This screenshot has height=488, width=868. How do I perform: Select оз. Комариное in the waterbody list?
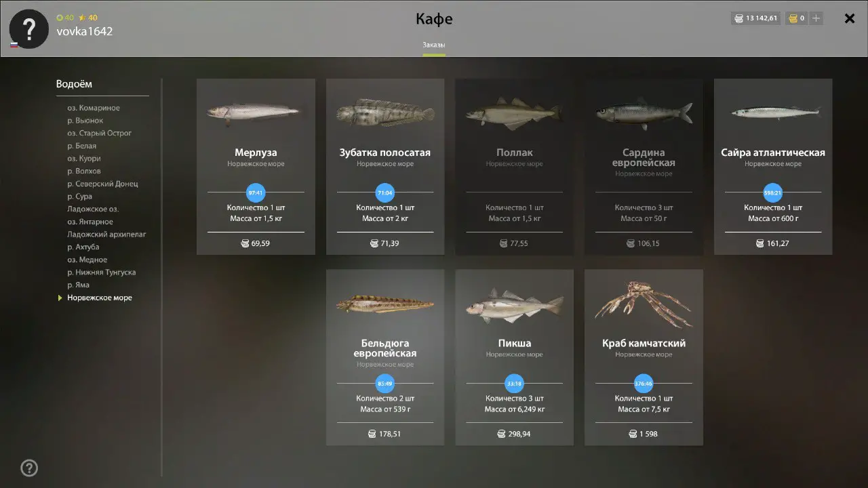point(94,108)
